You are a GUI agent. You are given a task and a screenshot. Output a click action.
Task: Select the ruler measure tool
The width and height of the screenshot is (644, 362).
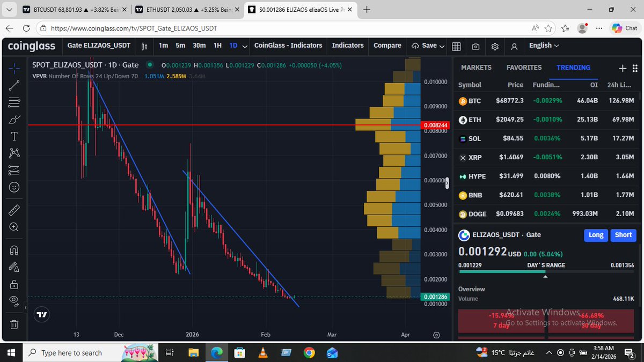tap(14, 210)
